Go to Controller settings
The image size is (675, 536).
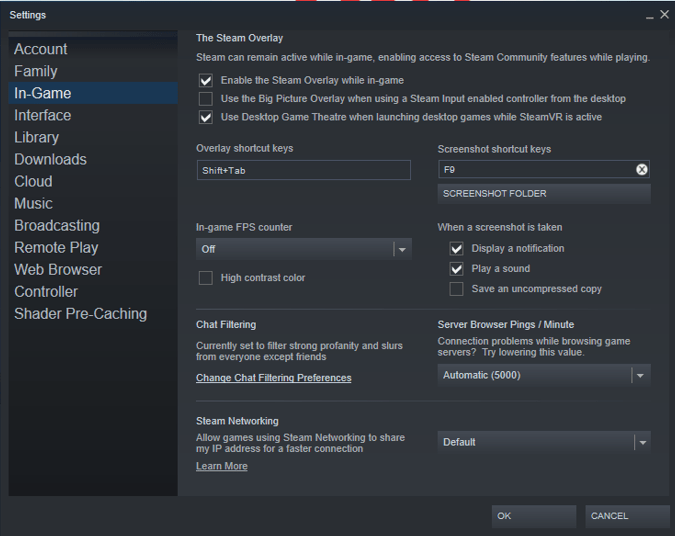pyautogui.click(x=93, y=292)
